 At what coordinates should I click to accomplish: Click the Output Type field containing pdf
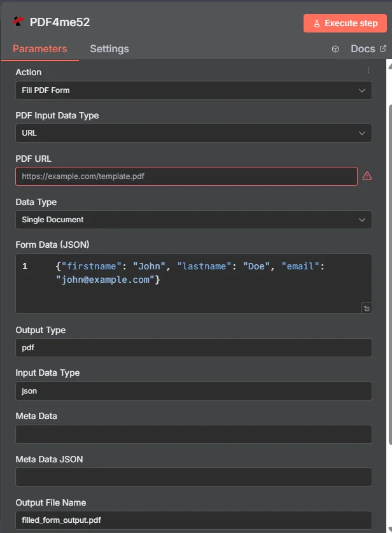pyautogui.click(x=193, y=348)
